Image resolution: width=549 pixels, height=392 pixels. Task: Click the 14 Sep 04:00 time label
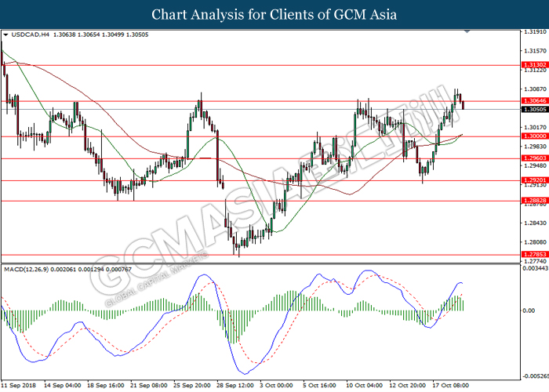click(x=63, y=386)
